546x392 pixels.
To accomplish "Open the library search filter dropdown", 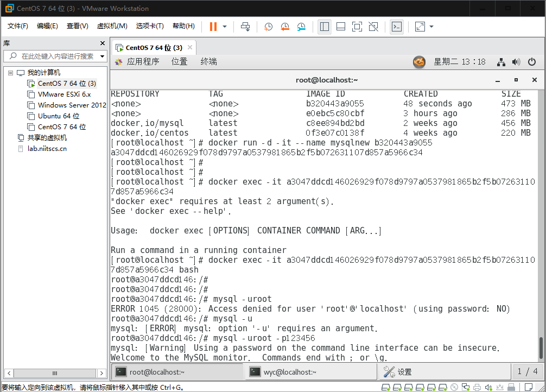I will 103,56.
